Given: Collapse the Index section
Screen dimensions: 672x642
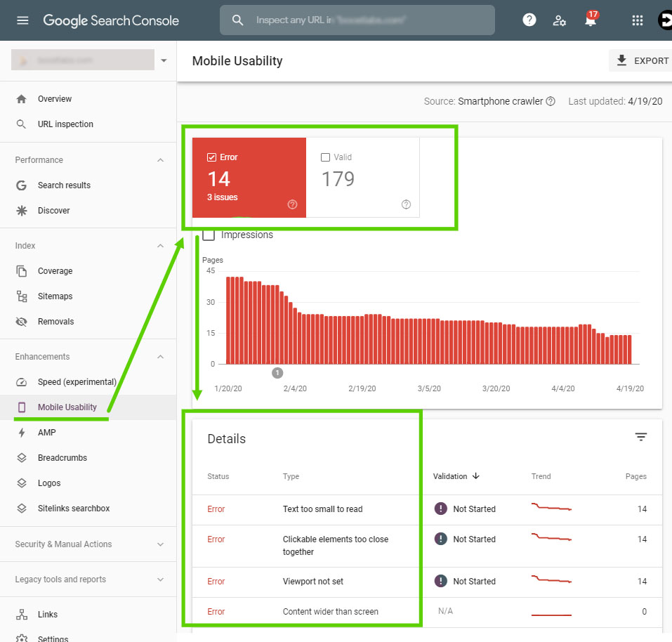Looking at the screenshot, I should tap(160, 246).
